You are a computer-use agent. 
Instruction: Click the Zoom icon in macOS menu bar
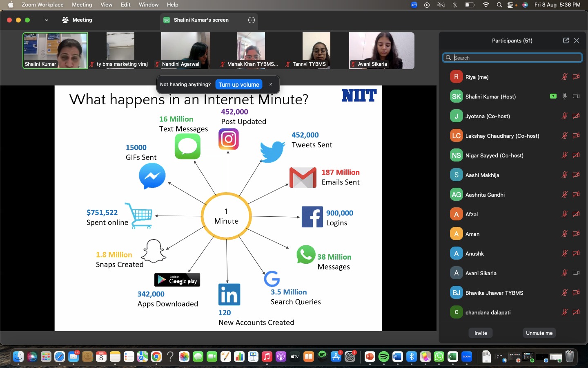click(414, 5)
